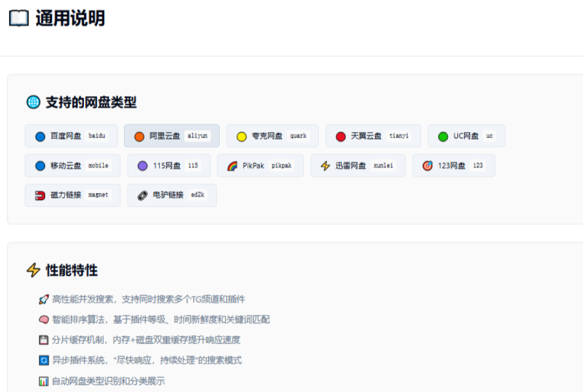
Task: Click the line 高性能并发搜索，支持同时搜索多个TG频道和插件
Action: [149, 299]
